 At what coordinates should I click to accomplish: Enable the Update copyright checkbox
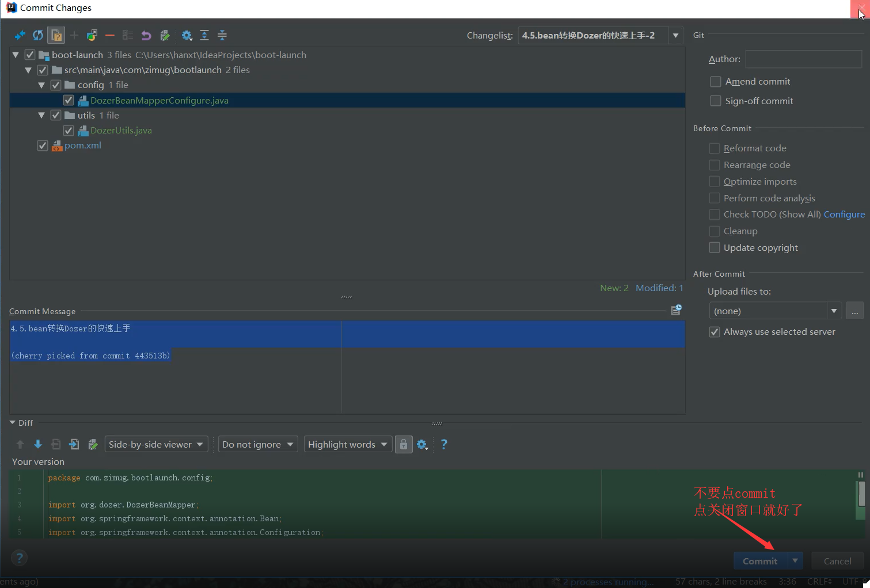coord(715,248)
